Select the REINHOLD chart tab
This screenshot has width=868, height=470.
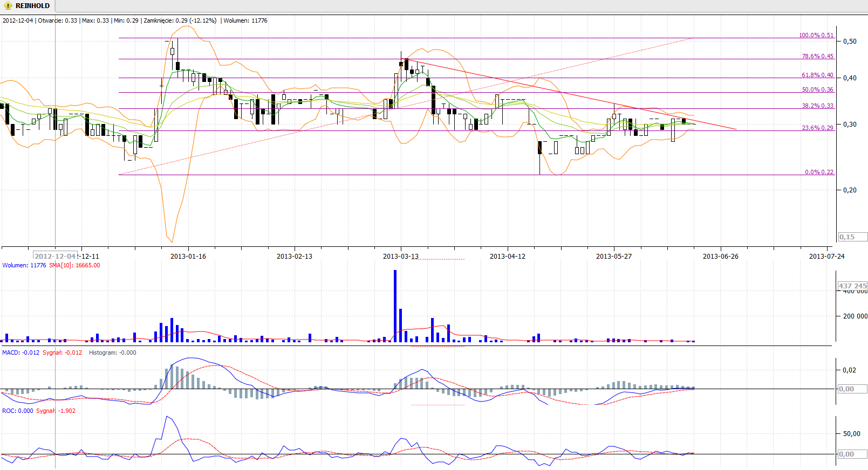coord(28,6)
